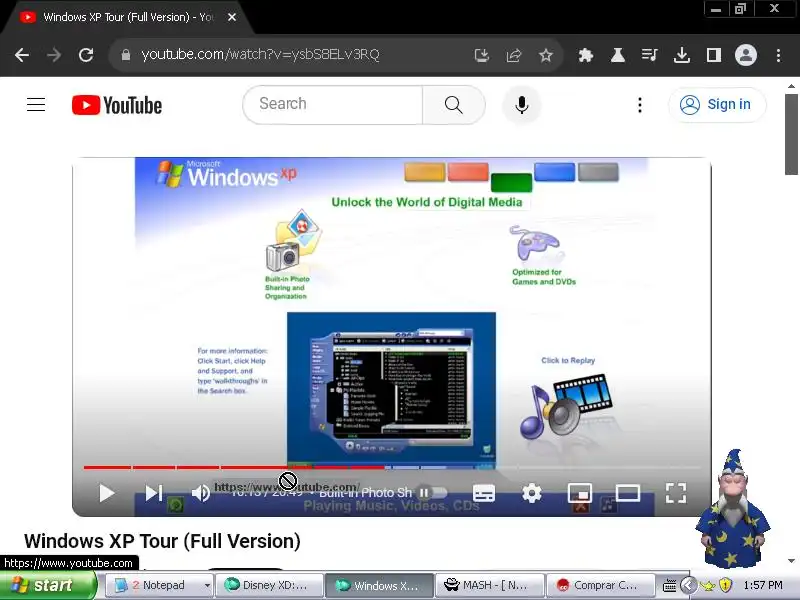Click red tab in XP tour video

(x=468, y=172)
